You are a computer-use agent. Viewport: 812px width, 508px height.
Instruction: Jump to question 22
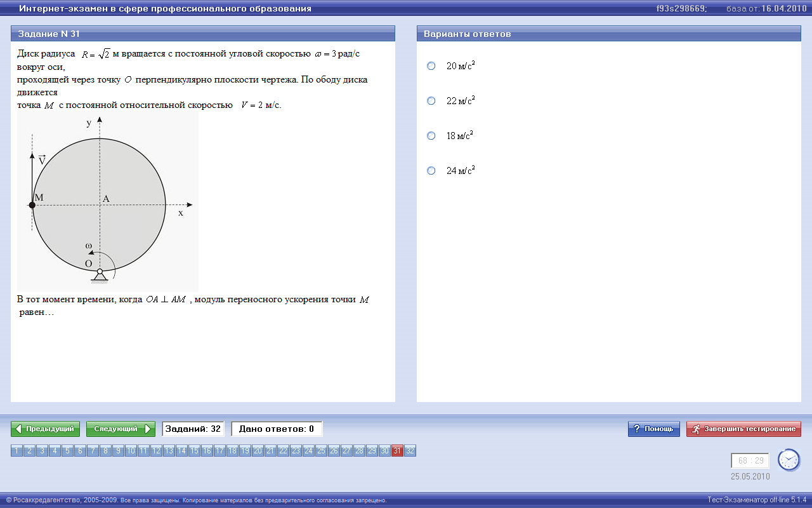(284, 451)
